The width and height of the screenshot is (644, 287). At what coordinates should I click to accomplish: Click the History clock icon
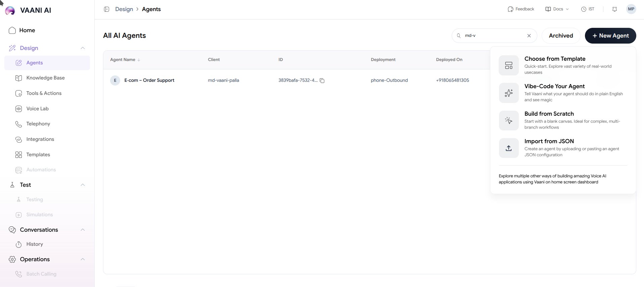click(19, 244)
